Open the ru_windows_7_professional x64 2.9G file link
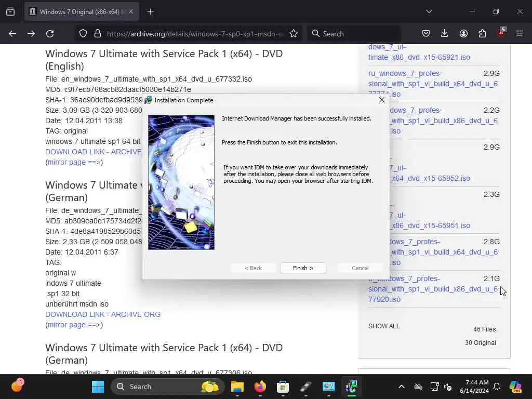This screenshot has width=532, height=399. pyautogui.click(x=433, y=84)
